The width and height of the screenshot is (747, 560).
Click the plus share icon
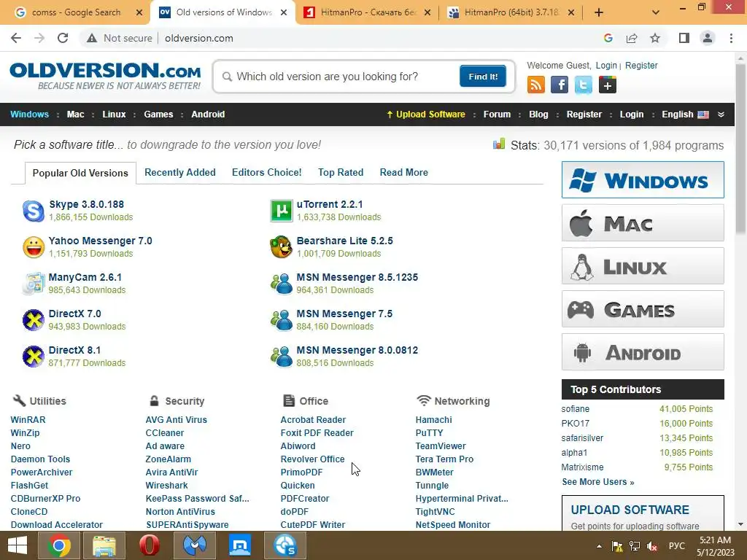(608, 85)
